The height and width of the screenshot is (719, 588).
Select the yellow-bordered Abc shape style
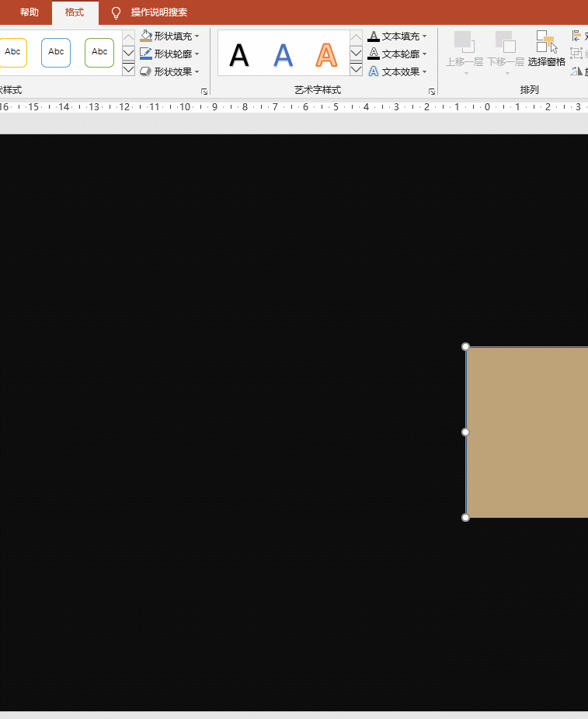13,52
